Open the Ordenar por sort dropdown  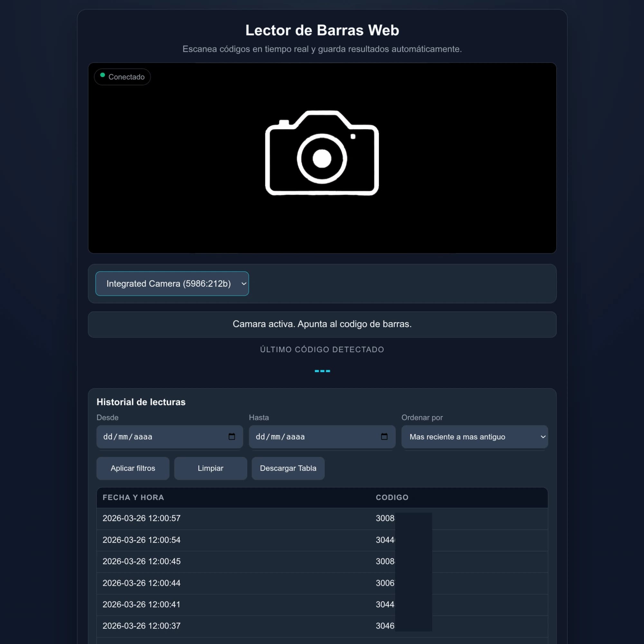(474, 437)
